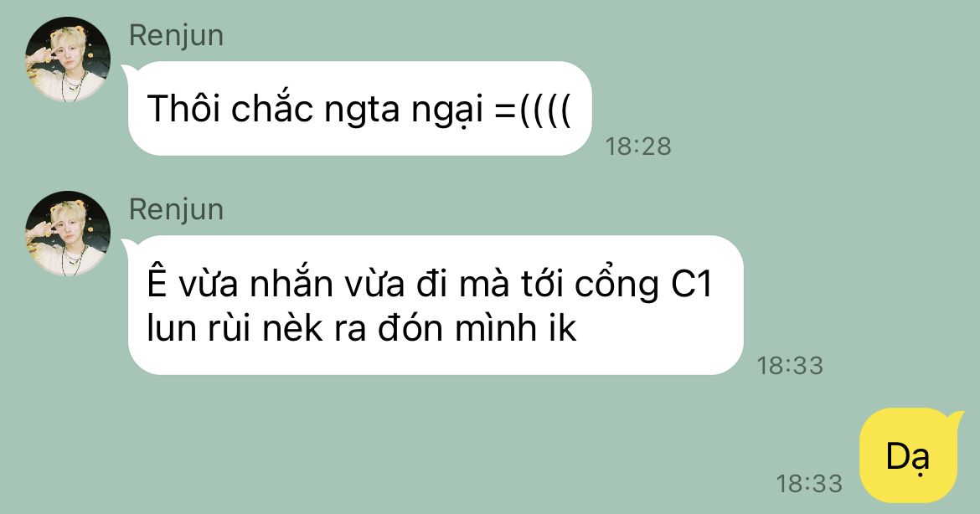The width and height of the screenshot is (980, 514).
Task: Click the '=((((' emoticon in the first message
Action: [533, 110]
